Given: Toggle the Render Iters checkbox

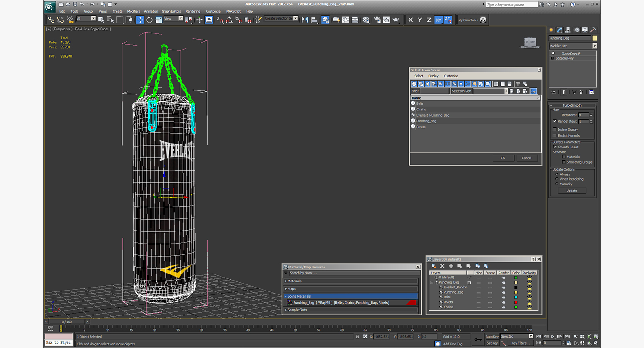Looking at the screenshot, I should coord(555,121).
